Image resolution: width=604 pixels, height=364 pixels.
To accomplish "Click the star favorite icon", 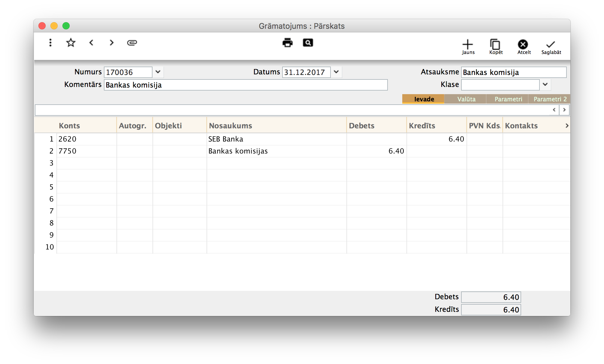I will 71,43.
